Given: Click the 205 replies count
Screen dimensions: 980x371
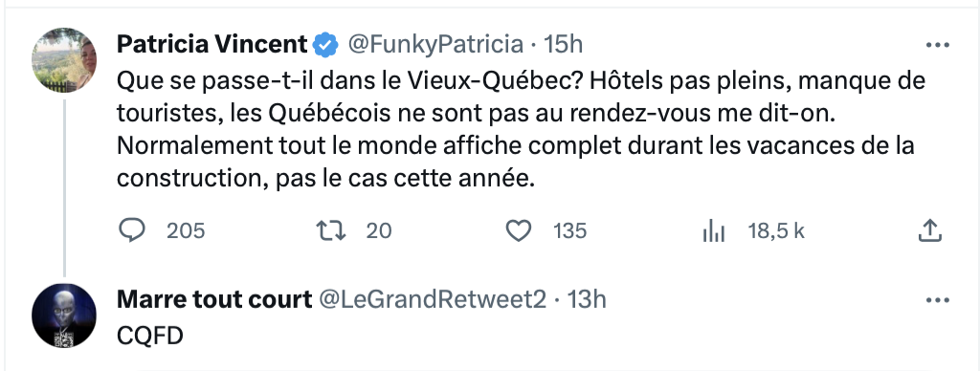Looking at the screenshot, I should [186, 231].
